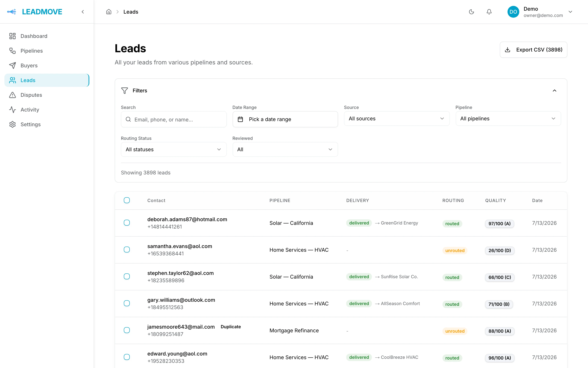Viewport: 588px width, 368px height.
Task: Click the unrouted badge for samantha.evans
Action: [455, 250]
